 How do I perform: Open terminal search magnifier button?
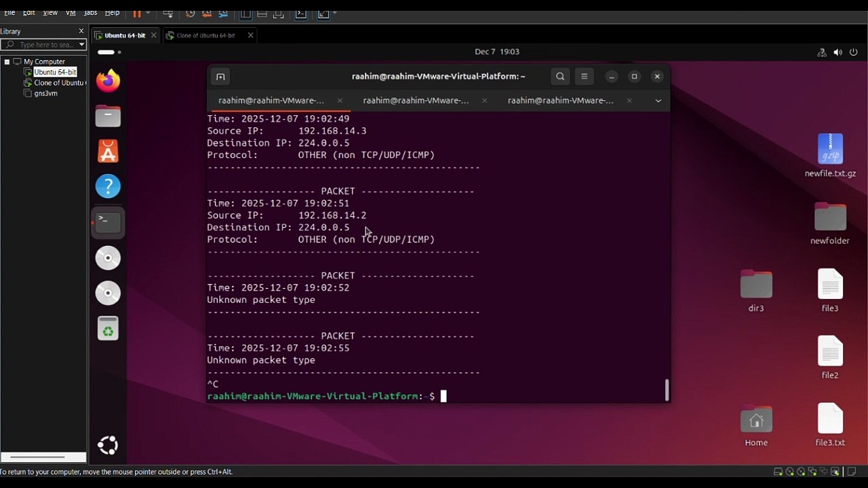560,77
